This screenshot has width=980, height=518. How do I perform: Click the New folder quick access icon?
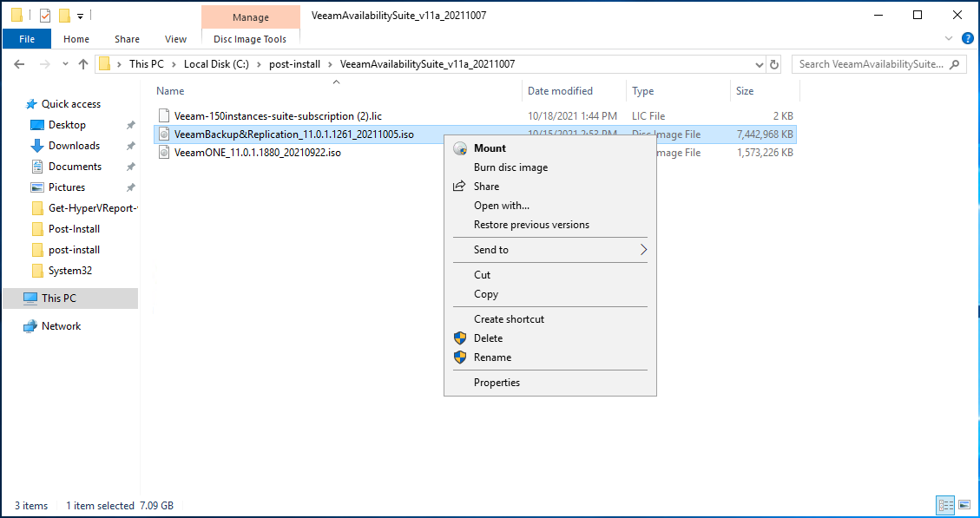coord(63,15)
